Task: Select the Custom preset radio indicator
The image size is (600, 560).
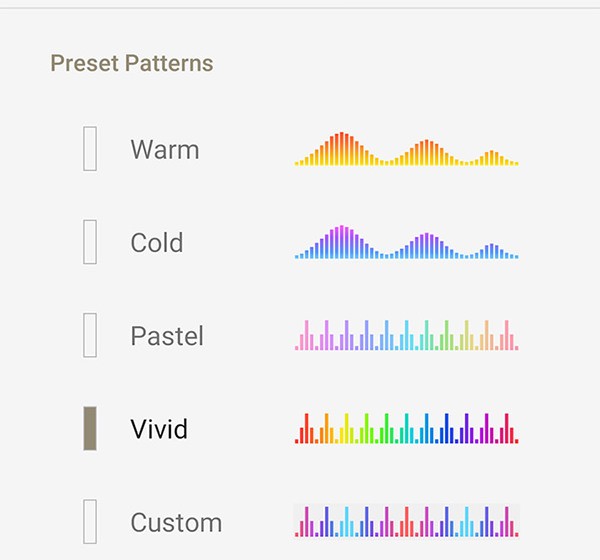Action: click(x=90, y=521)
